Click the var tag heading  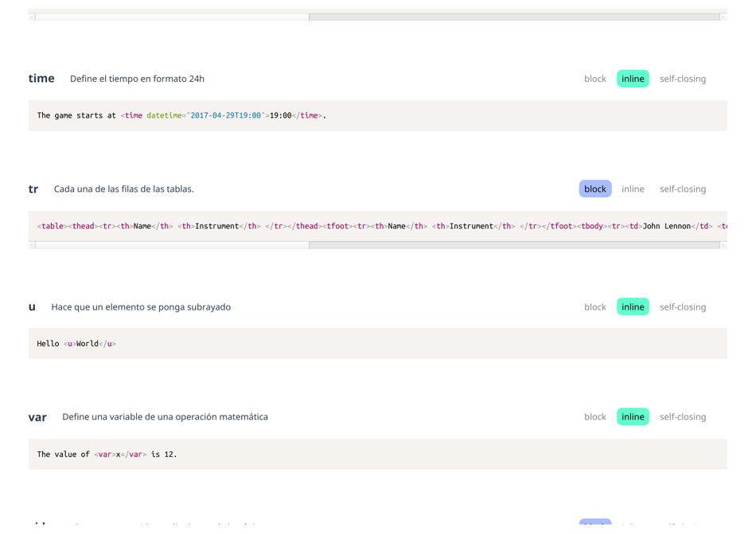point(38,416)
